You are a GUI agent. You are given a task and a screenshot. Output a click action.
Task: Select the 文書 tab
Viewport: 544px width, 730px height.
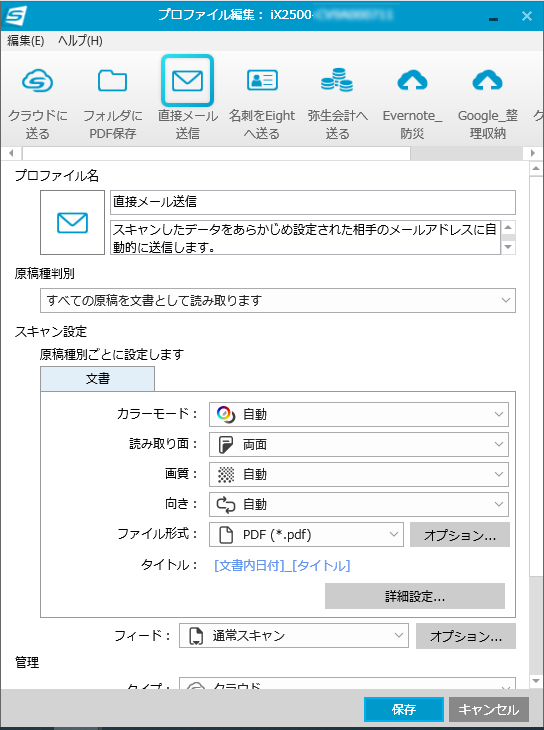tap(97, 379)
